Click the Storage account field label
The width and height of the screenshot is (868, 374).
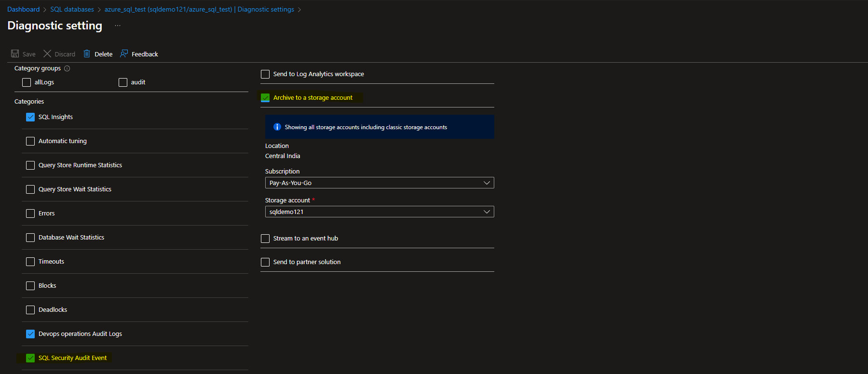click(287, 200)
